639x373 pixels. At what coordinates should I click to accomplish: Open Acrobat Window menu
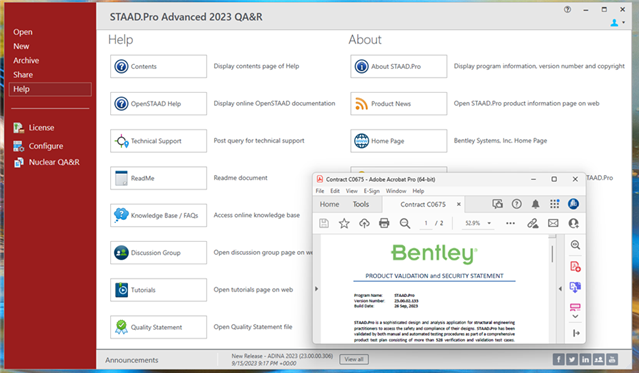point(396,191)
